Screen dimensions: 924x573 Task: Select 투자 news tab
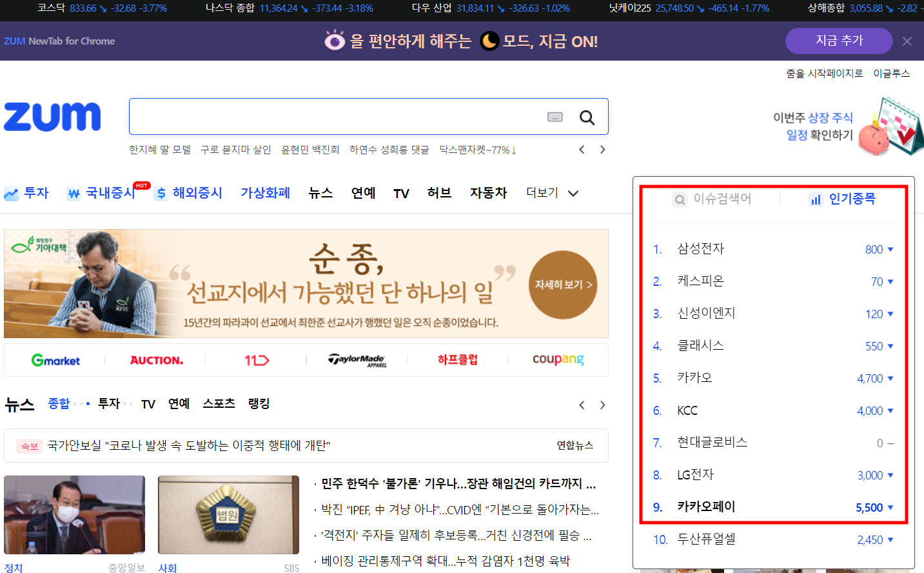pos(109,403)
